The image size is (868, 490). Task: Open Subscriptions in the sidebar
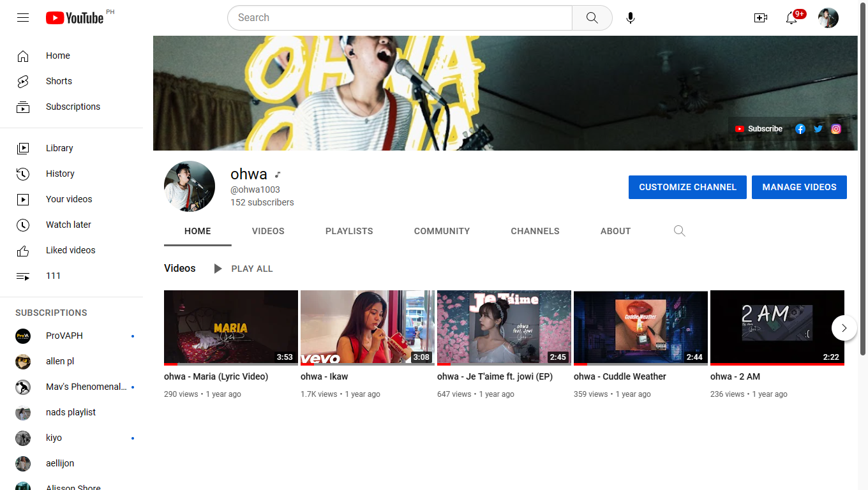click(x=71, y=107)
